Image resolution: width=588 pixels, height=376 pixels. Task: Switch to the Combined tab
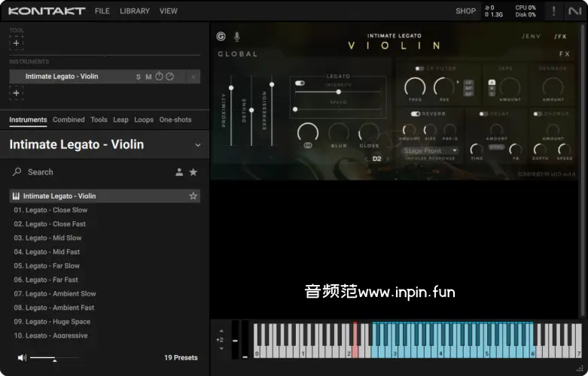[69, 120]
